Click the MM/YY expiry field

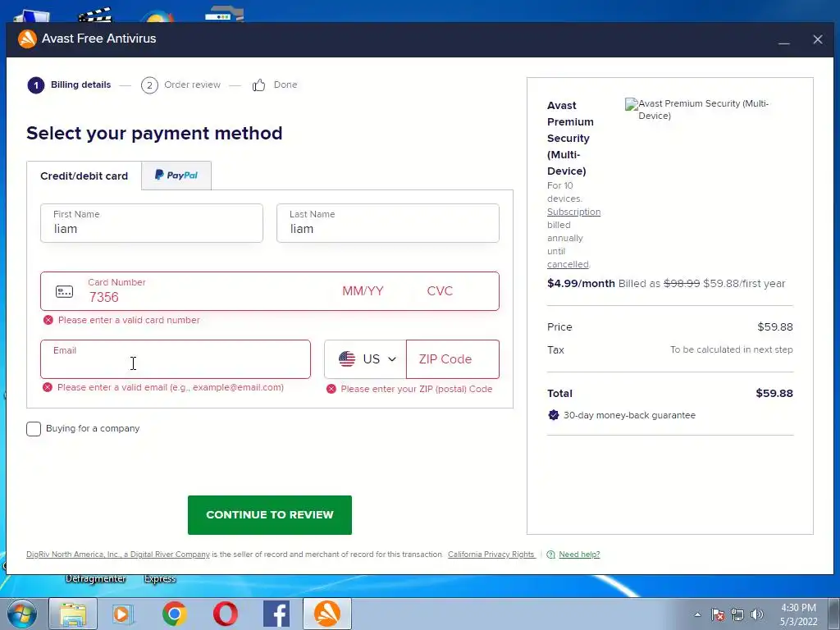(363, 291)
